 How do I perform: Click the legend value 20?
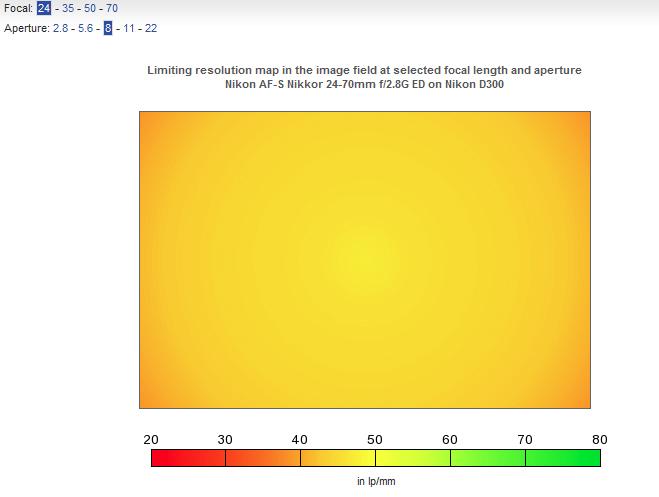pyautogui.click(x=151, y=439)
